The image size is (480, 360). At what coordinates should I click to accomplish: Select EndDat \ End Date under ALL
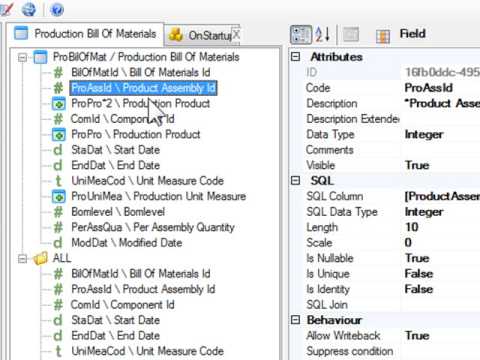(115, 336)
